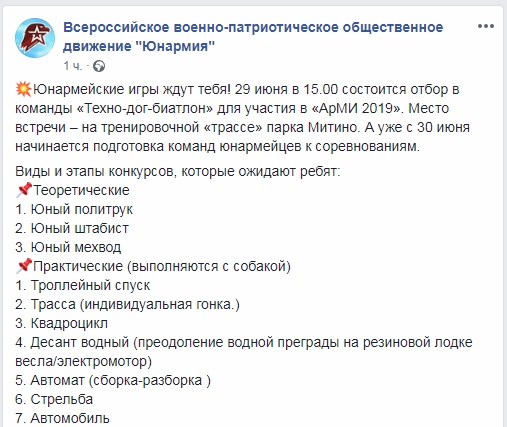
Task: Click the Десант водный list item
Action: (244, 352)
